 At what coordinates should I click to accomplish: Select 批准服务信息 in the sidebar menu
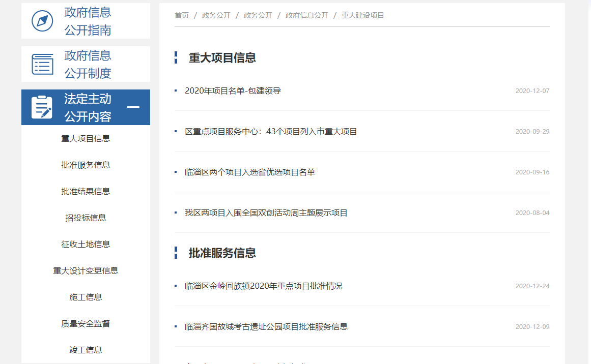[86, 165]
